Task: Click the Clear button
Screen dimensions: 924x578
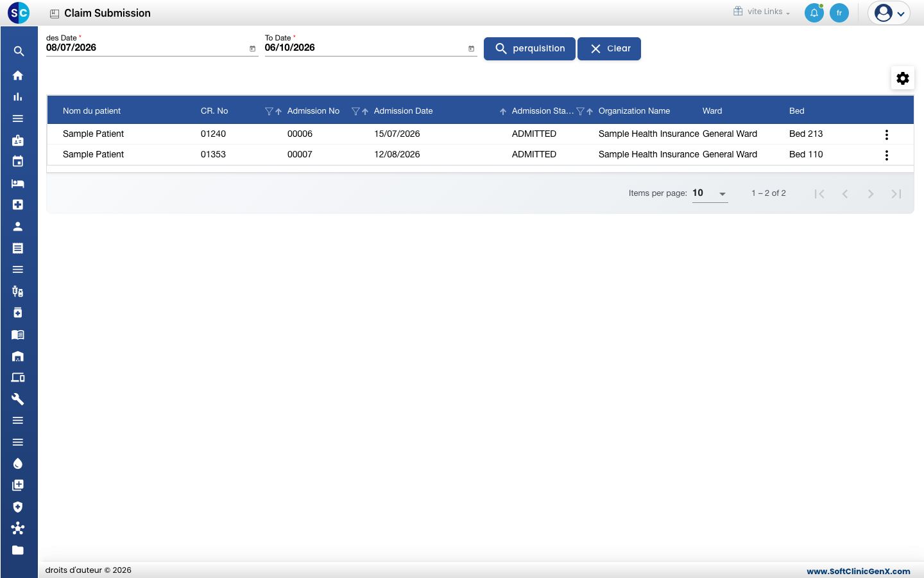Action: [x=609, y=49]
